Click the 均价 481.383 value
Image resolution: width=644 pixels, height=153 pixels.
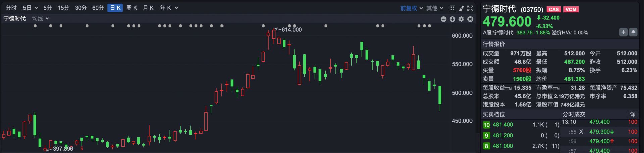[x=574, y=79]
